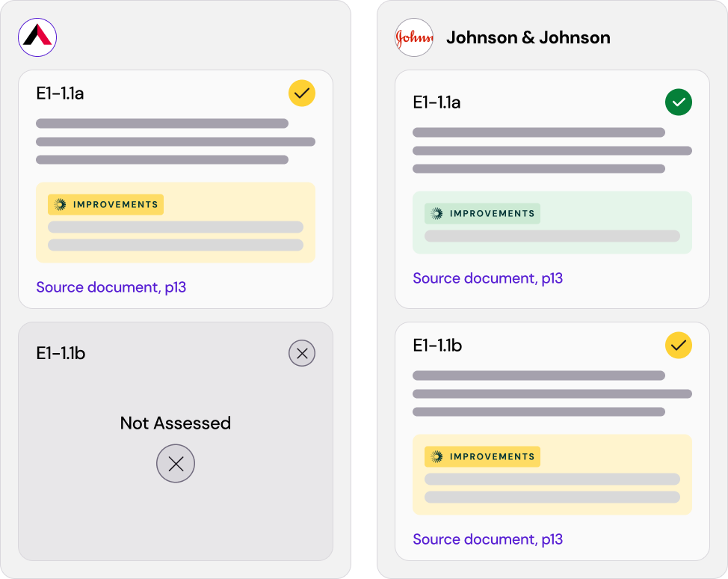Open Source document link under Johnson E1-1.1b
The image size is (728, 579).
(488, 539)
